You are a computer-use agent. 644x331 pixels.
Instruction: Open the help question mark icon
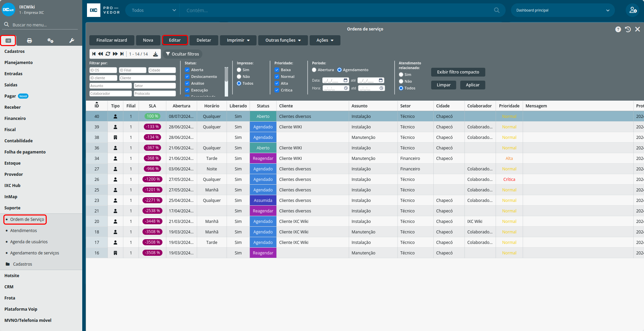click(618, 29)
